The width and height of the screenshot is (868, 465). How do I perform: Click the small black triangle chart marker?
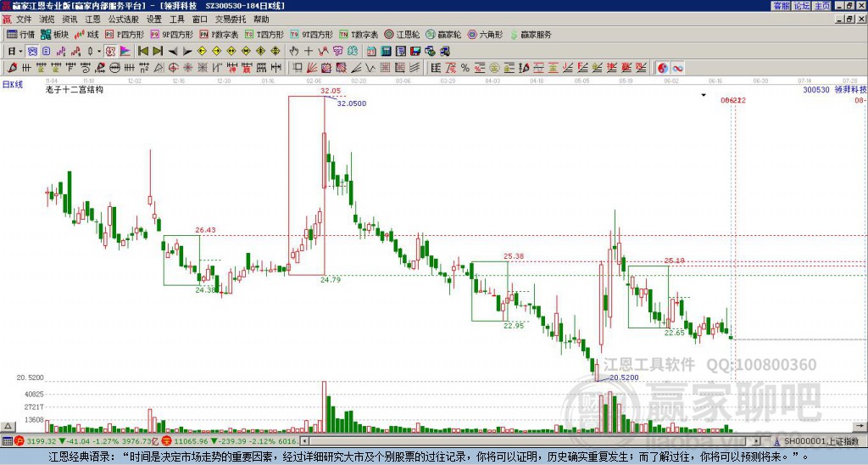704,95
